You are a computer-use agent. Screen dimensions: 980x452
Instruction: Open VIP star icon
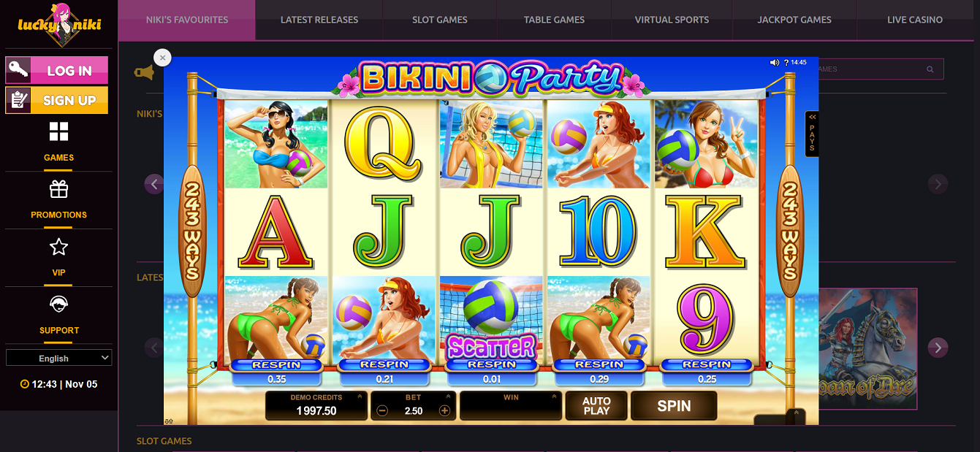(58, 247)
